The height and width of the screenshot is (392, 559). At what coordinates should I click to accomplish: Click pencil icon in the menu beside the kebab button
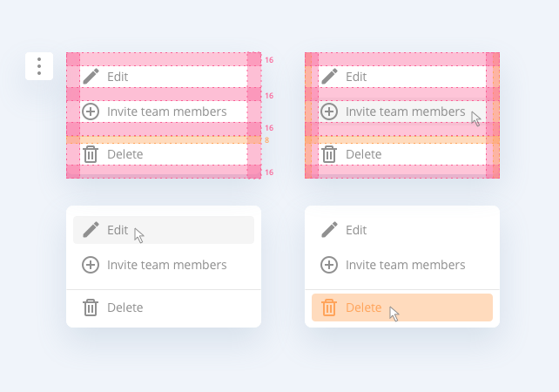coord(91,77)
